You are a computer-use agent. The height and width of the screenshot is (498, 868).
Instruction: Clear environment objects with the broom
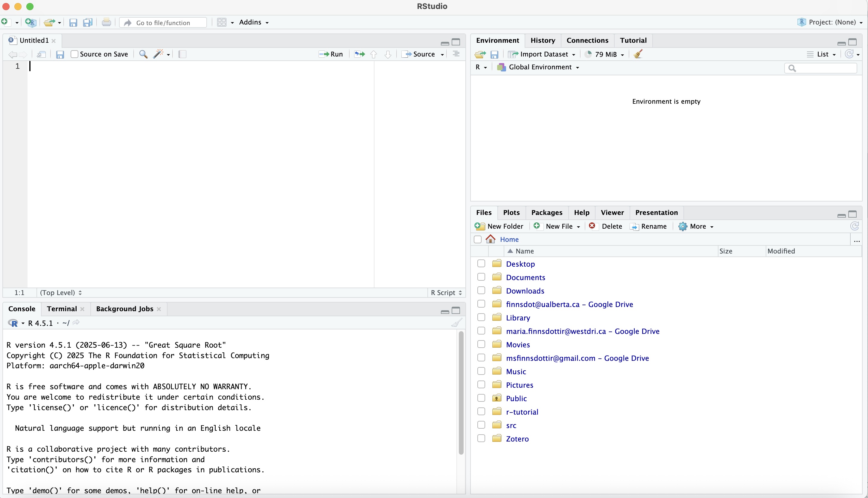point(638,54)
